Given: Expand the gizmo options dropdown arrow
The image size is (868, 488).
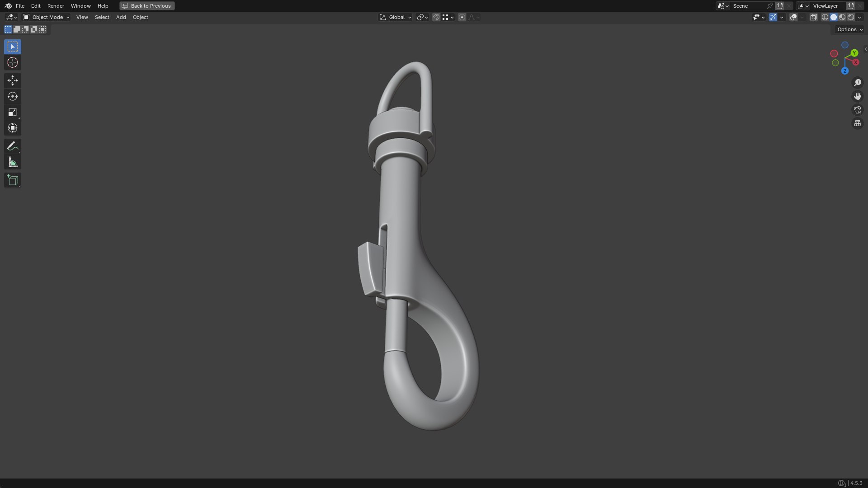Looking at the screenshot, I should click(781, 17).
